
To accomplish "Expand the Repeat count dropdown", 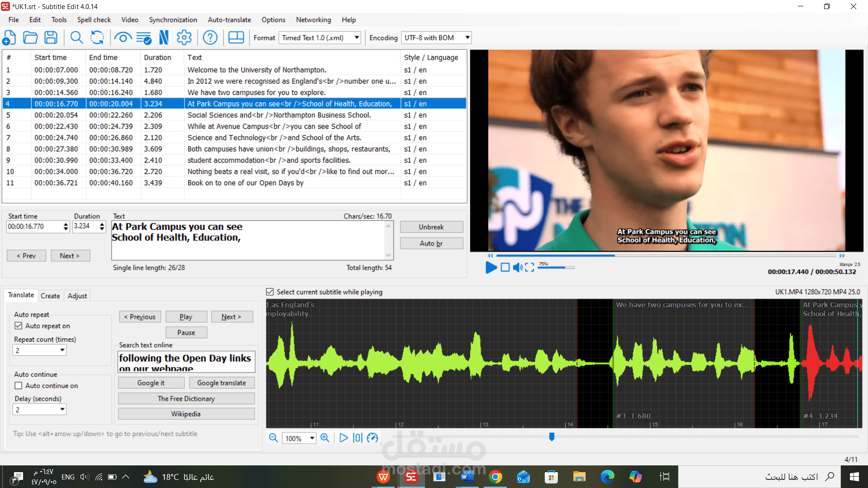I will tap(62, 350).
